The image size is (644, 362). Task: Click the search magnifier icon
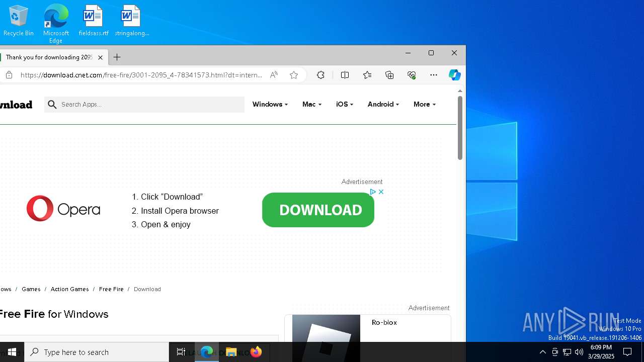pyautogui.click(x=52, y=105)
